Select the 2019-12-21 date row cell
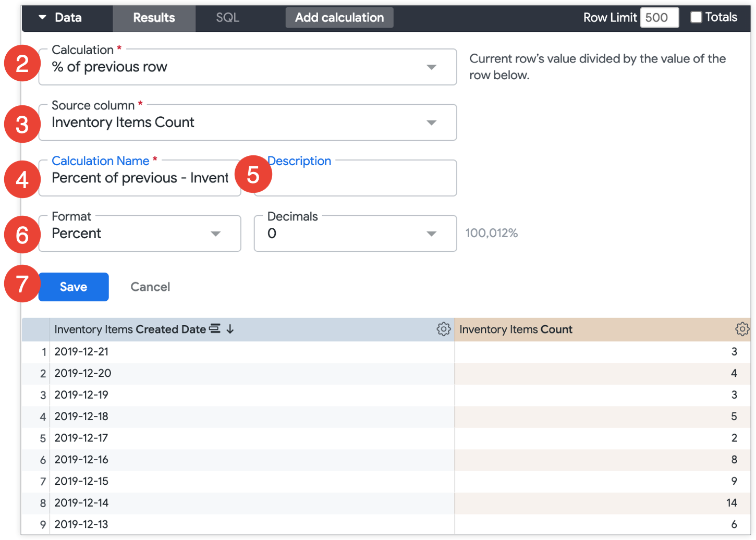Viewport: 756px width, 540px height. tap(82, 352)
